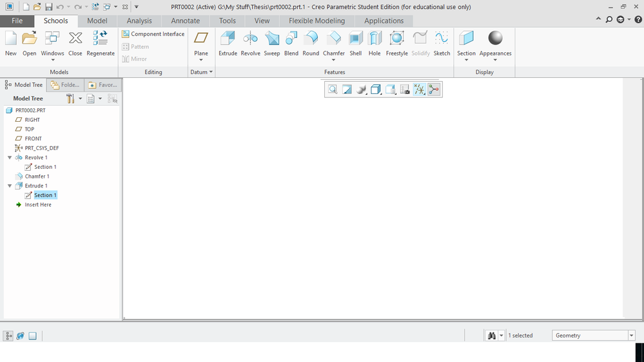This screenshot has height=362, width=644.
Task: Toggle datum display filters in graphics toolbar
Action: point(419,90)
